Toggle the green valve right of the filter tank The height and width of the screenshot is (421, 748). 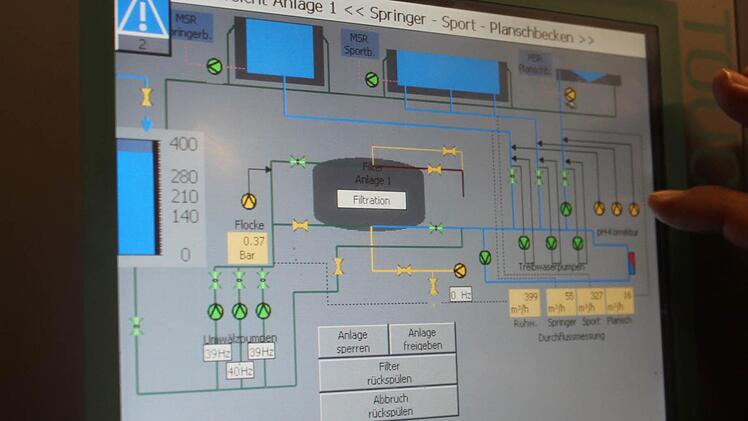pos(436,228)
